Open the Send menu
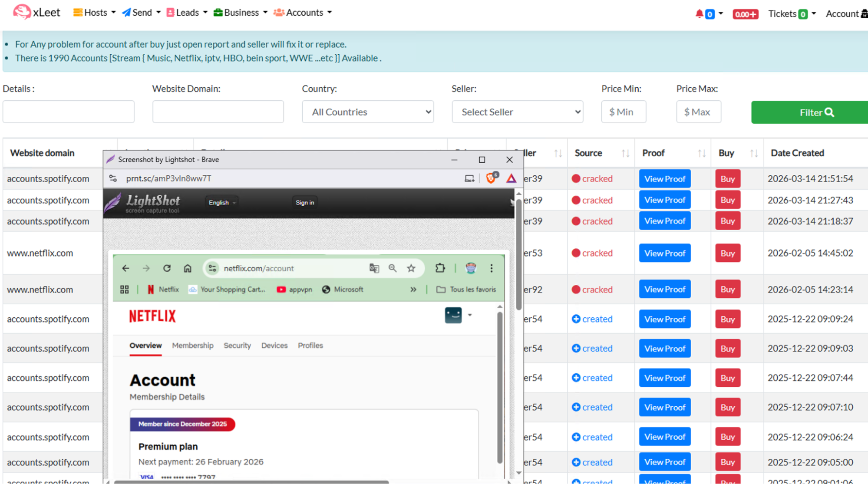Screen dimensions: 868x484 click(141, 13)
